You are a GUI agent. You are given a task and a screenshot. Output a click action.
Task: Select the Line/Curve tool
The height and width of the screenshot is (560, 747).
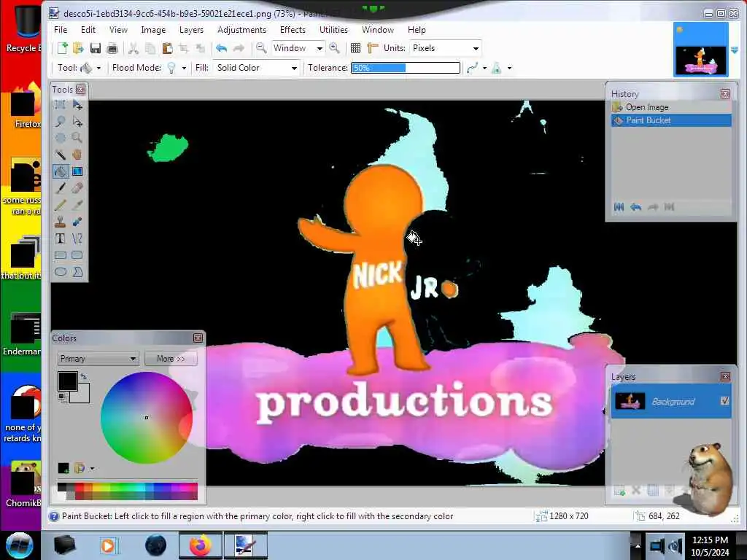pyautogui.click(x=77, y=238)
